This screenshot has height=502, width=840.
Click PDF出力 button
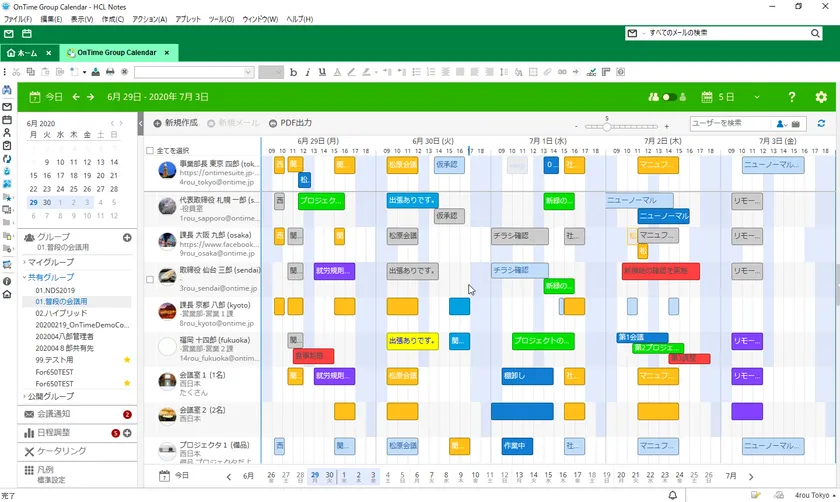(x=290, y=123)
